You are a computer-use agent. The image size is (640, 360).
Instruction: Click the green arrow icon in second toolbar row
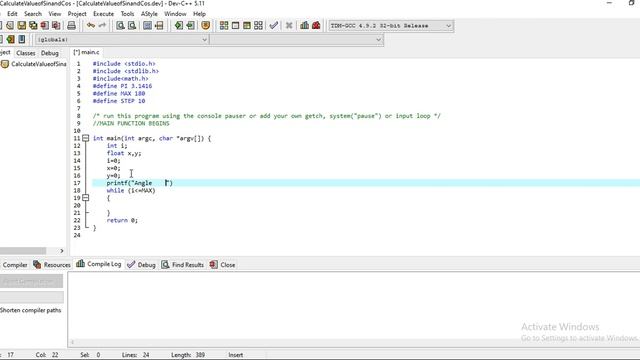pyautogui.click(x=10, y=40)
